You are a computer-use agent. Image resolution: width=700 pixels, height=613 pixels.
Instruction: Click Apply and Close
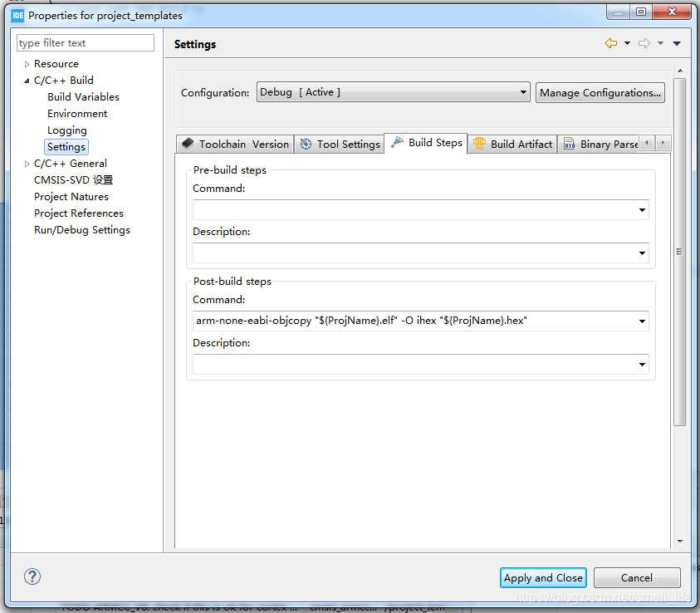pyautogui.click(x=543, y=578)
